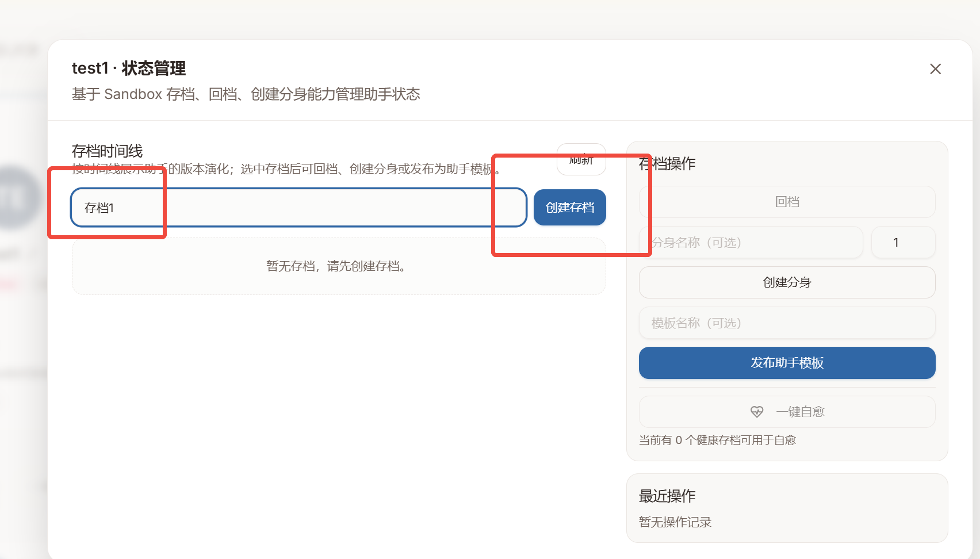980x559 pixels.
Task: Click the text 当前有 0 个健康存档可用于自愈
Action: tap(717, 440)
